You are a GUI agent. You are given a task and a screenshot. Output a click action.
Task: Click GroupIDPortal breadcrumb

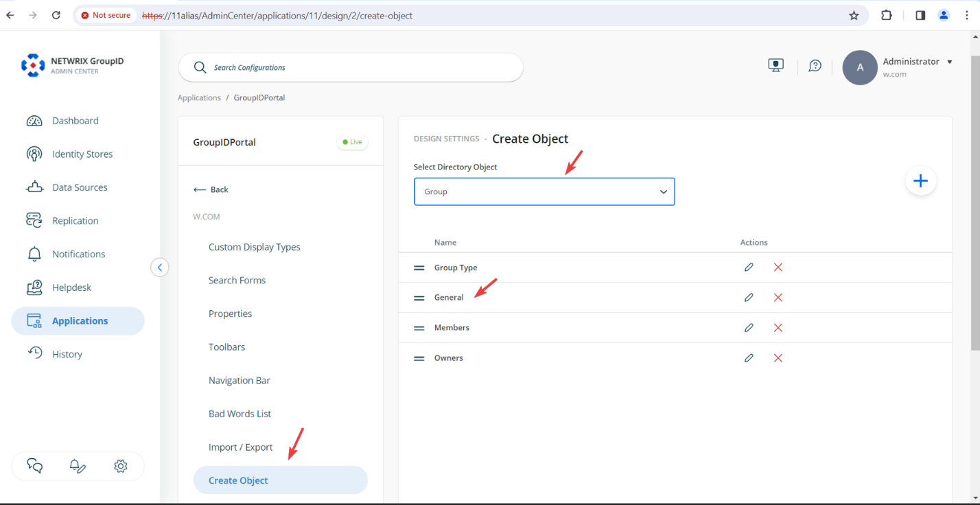tap(259, 97)
